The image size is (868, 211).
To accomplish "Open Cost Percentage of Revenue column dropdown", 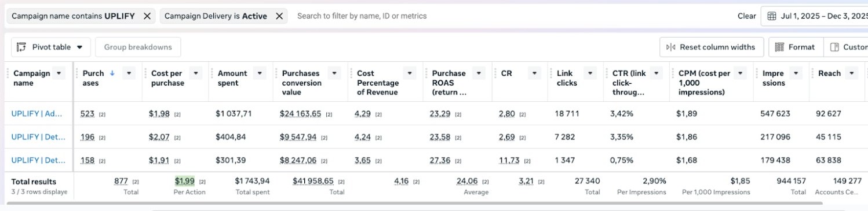I will [410, 73].
